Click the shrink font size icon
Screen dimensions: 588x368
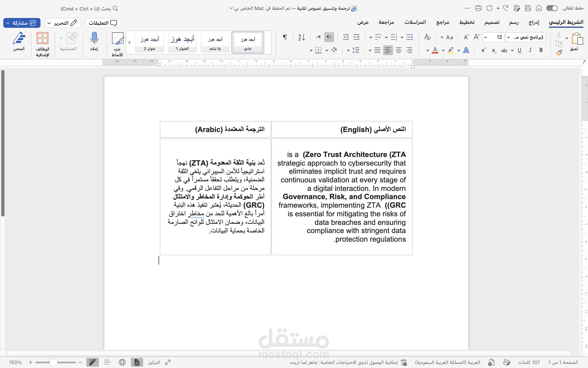click(x=466, y=37)
